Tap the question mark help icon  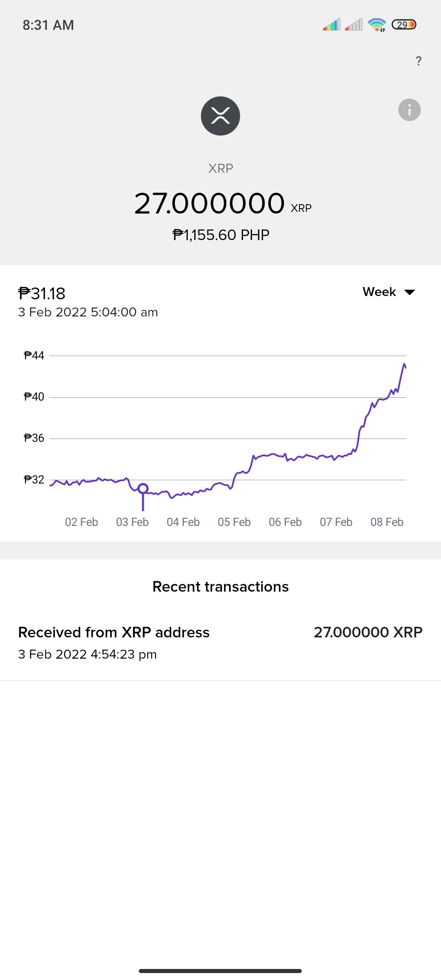click(x=419, y=61)
